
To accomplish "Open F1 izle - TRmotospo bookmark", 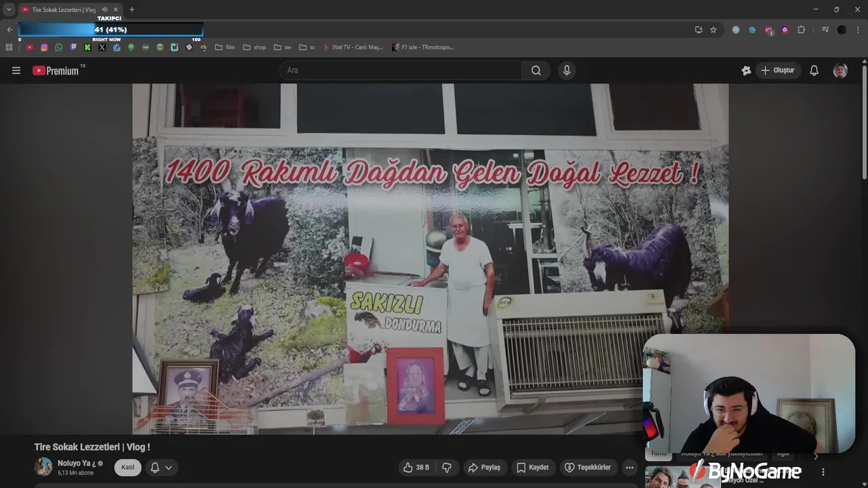I will pyautogui.click(x=423, y=47).
